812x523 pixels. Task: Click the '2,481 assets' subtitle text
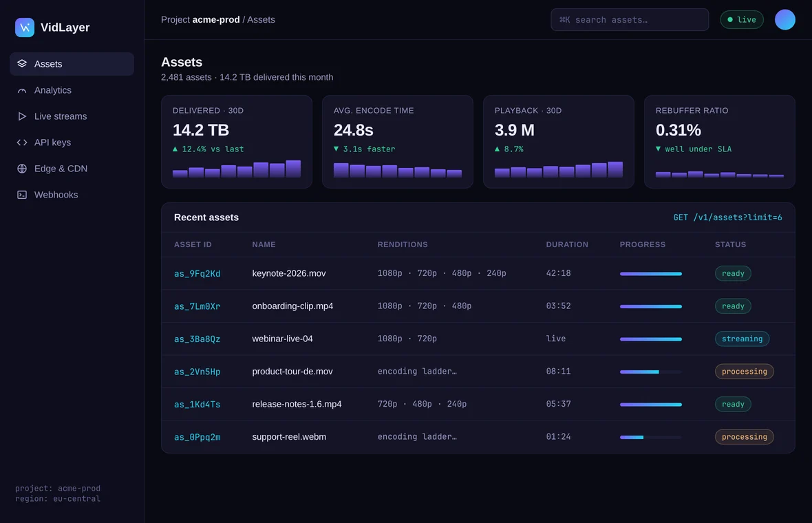click(186, 77)
